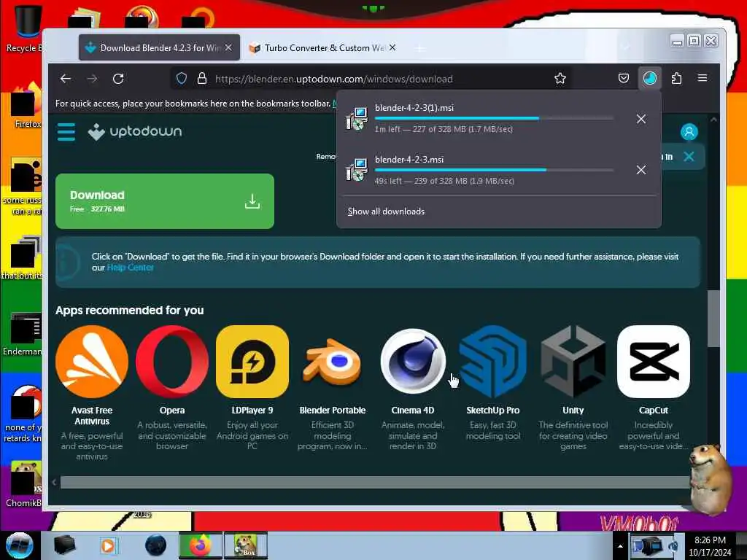Go back with the browser back arrow

click(66, 79)
